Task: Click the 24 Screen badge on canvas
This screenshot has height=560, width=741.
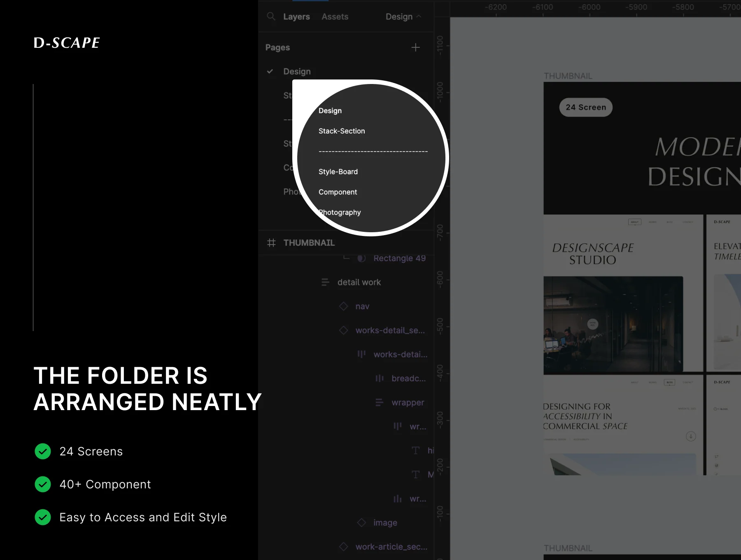Action: pyautogui.click(x=586, y=107)
